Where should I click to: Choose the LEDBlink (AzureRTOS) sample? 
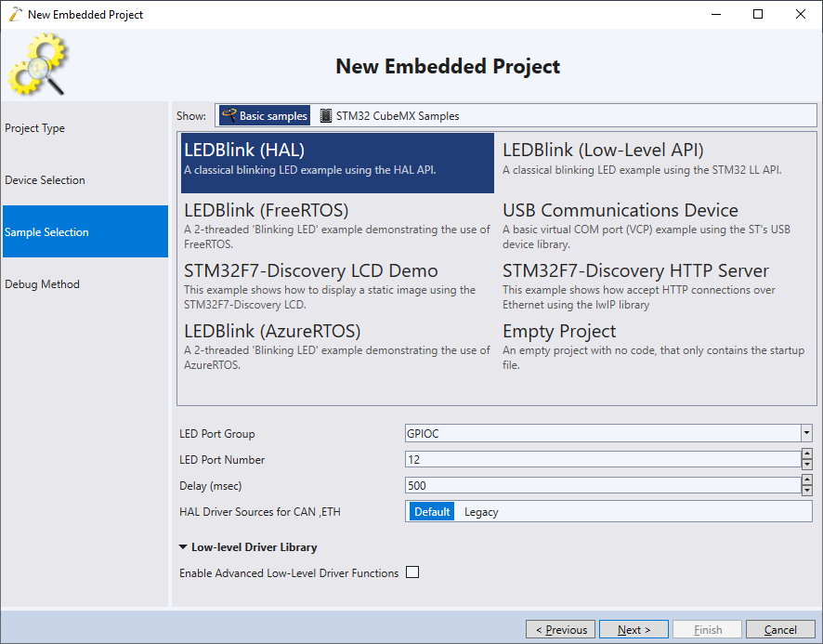pos(337,344)
